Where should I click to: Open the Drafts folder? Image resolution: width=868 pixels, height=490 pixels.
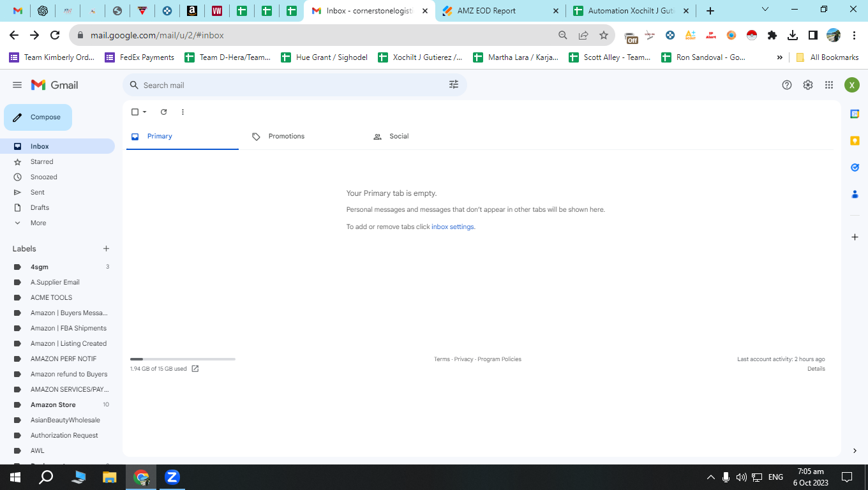(x=57, y=207)
